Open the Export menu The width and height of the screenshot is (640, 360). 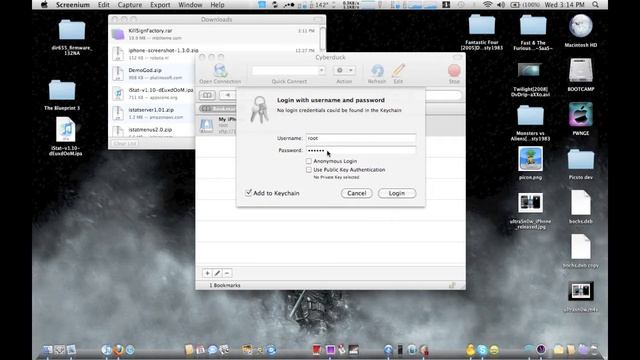pos(160,5)
